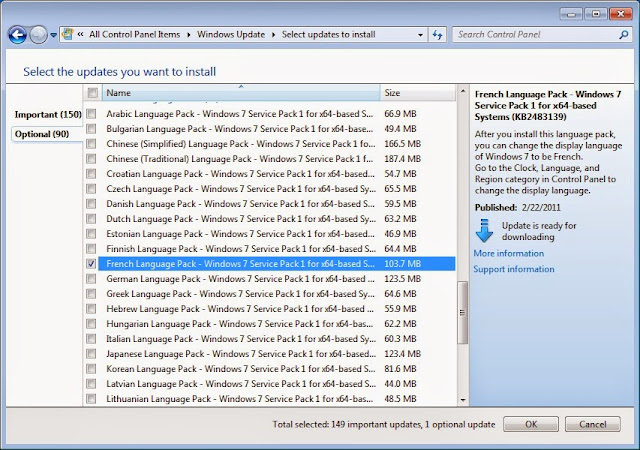Screen dimensions: 640x450
Task: Check the Japanese Language Pack checkbox
Action: coord(91,354)
